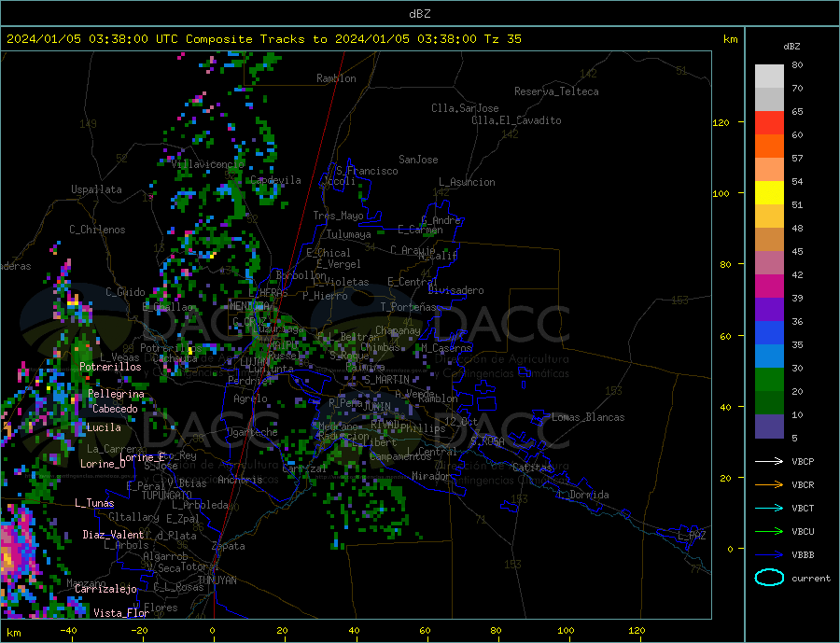Image resolution: width=840 pixels, height=643 pixels.
Task: Select the purple swatch in dBZ scale
Action: click(x=769, y=310)
